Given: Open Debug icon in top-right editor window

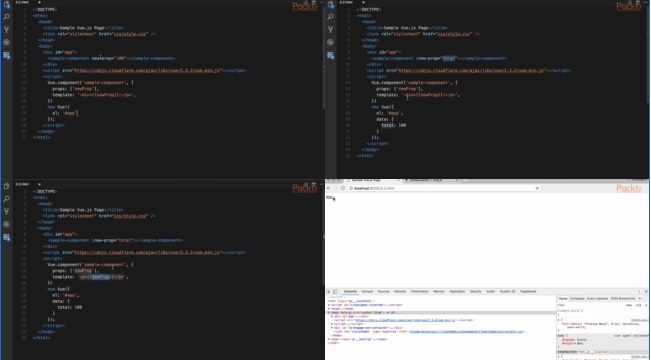Looking at the screenshot, I should [x=330, y=42].
